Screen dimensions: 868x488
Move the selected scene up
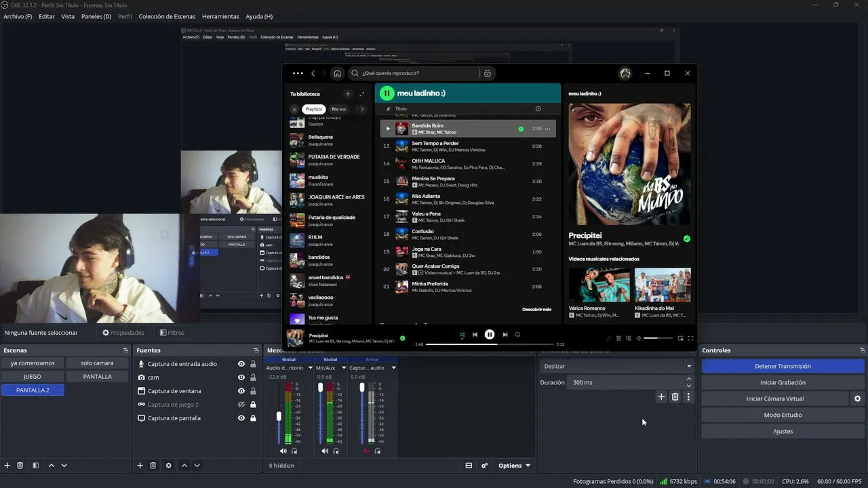point(52,466)
